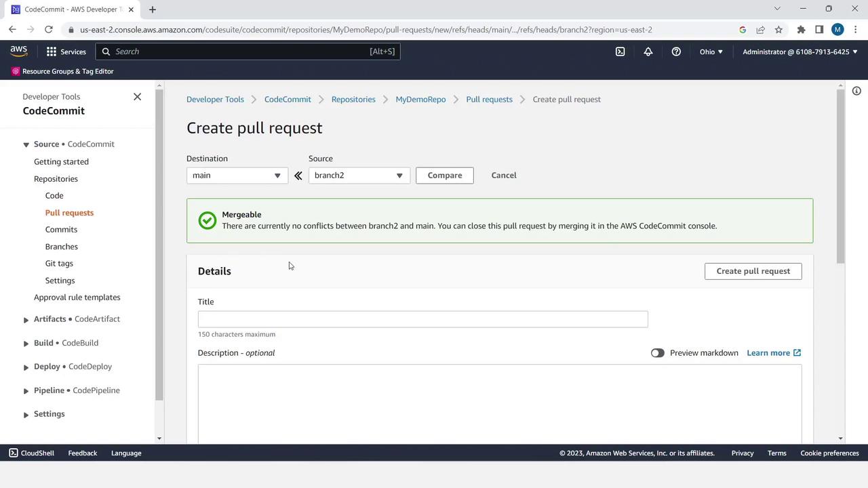Viewport: 868px width, 488px height.
Task: Click the Google icon in address bar
Action: [743, 30]
